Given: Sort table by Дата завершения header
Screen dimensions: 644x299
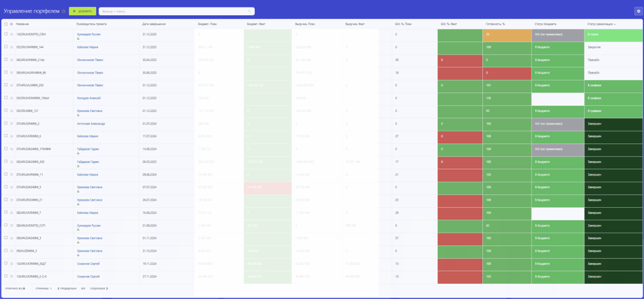Looking at the screenshot, I should tap(153, 24).
